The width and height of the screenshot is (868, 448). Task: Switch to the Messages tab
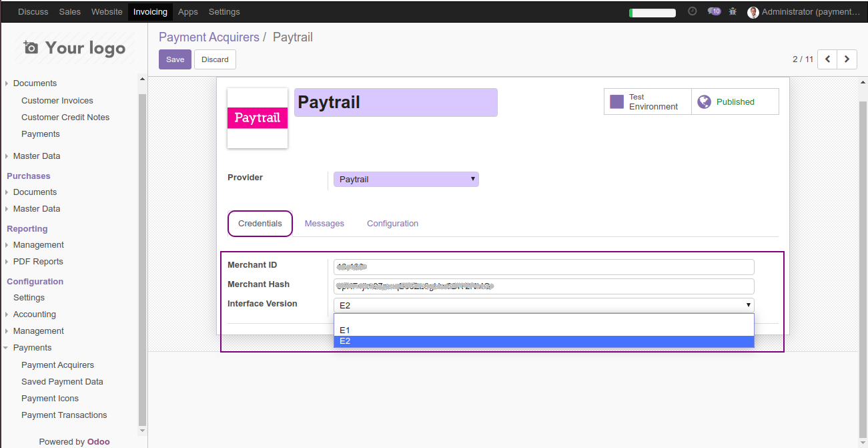point(324,224)
